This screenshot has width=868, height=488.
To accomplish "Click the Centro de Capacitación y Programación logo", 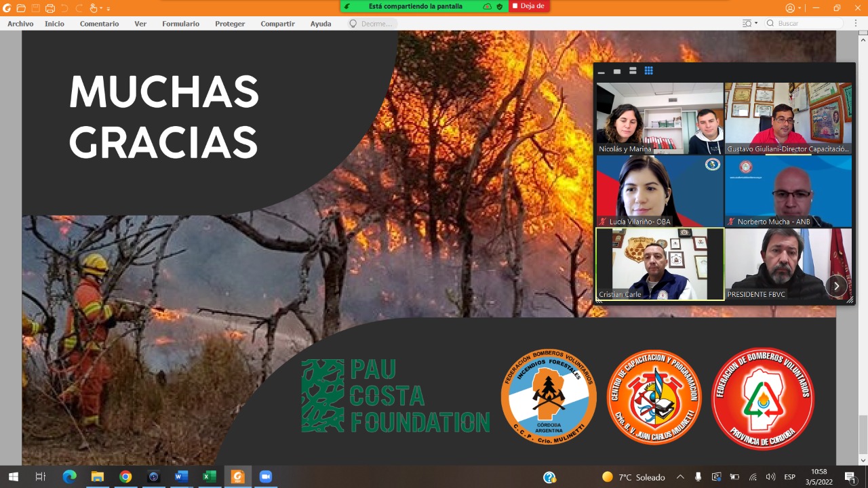I will [654, 398].
